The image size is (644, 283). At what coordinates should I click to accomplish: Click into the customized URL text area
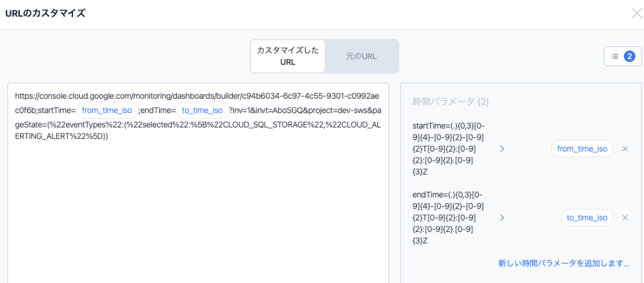pyautogui.click(x=198, y=208)
